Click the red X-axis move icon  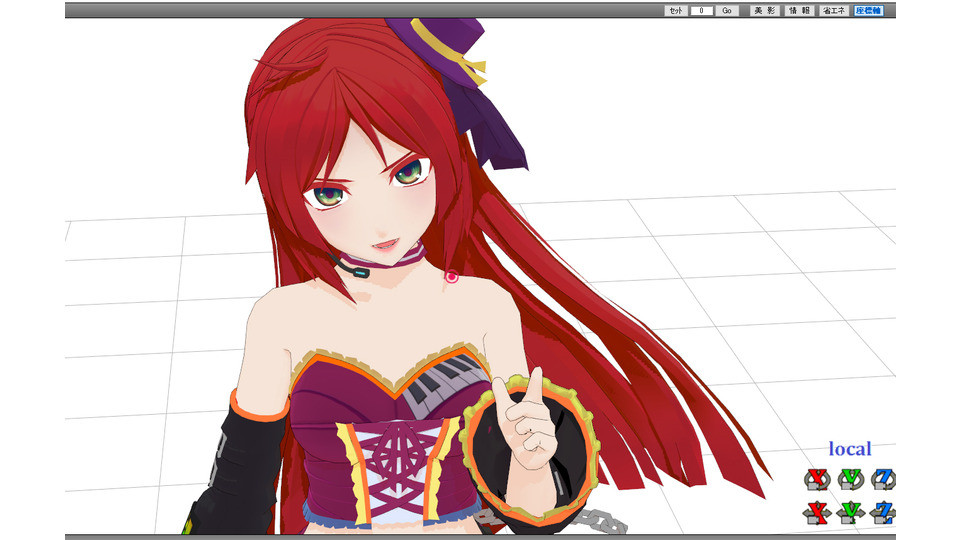(817, 513)
